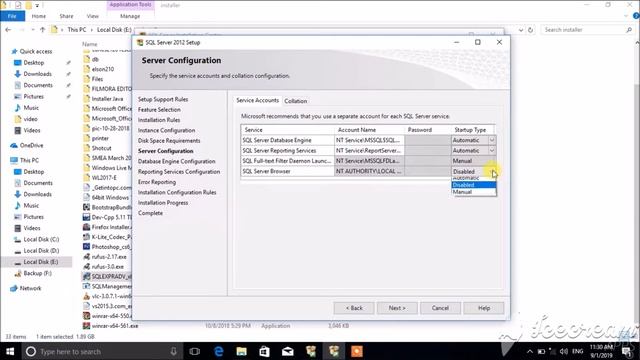Open Local Disk (D:) in navigation pane
This screenshot has height=360, width=640.
point(41,251)
